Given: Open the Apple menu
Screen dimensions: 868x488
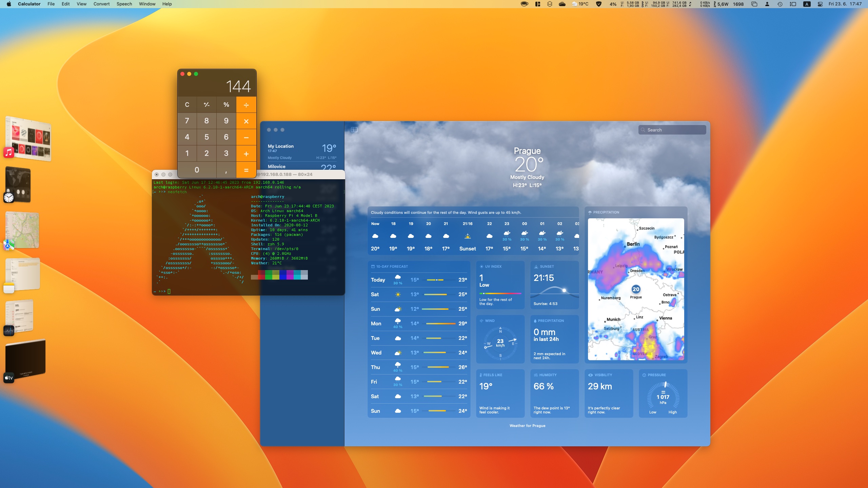Looking at the screenshot, I should [9, 4].
